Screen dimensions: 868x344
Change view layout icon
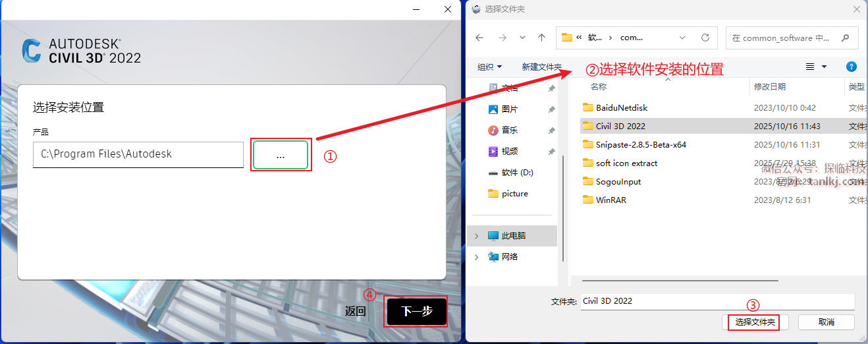(810, 67)
